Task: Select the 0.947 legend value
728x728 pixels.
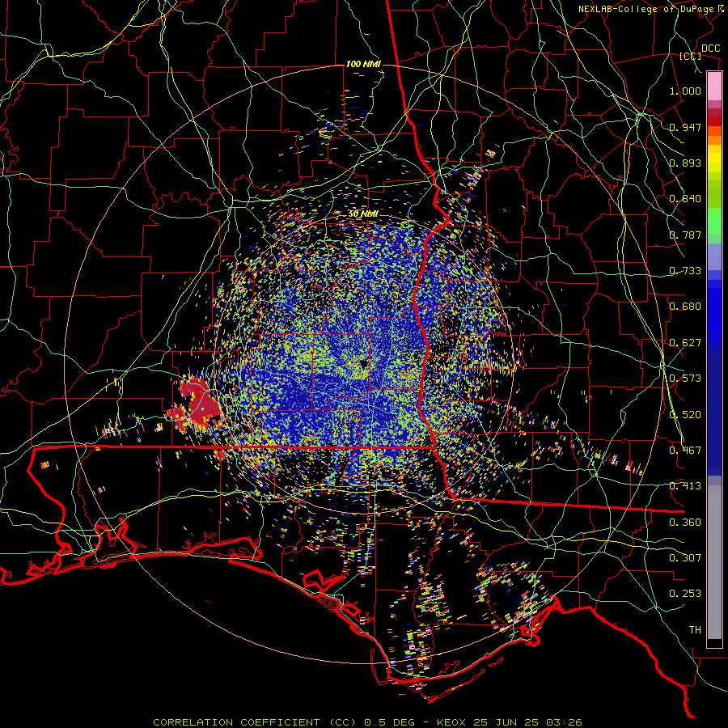Action: pyautogui.click(x=685, y=127)
